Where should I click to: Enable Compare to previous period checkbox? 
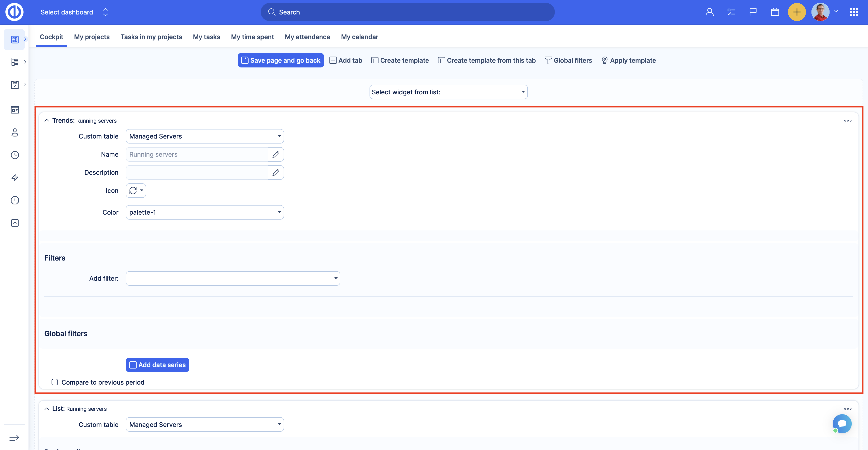click(55, 382)
